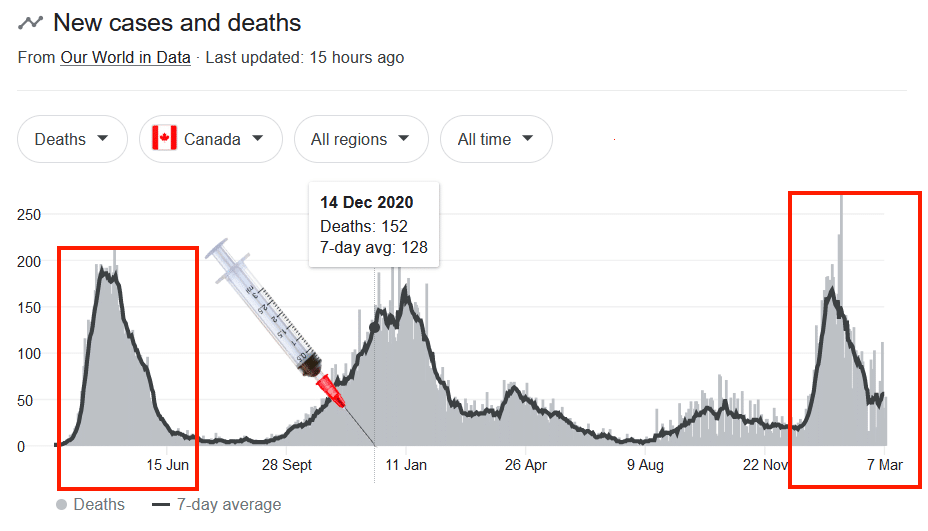
Task: Toggle the 7-day average legend label
Action: [x=229, y=505]
